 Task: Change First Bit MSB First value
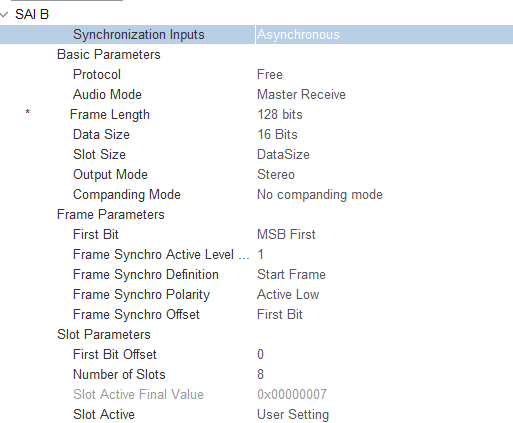point(286,235)
